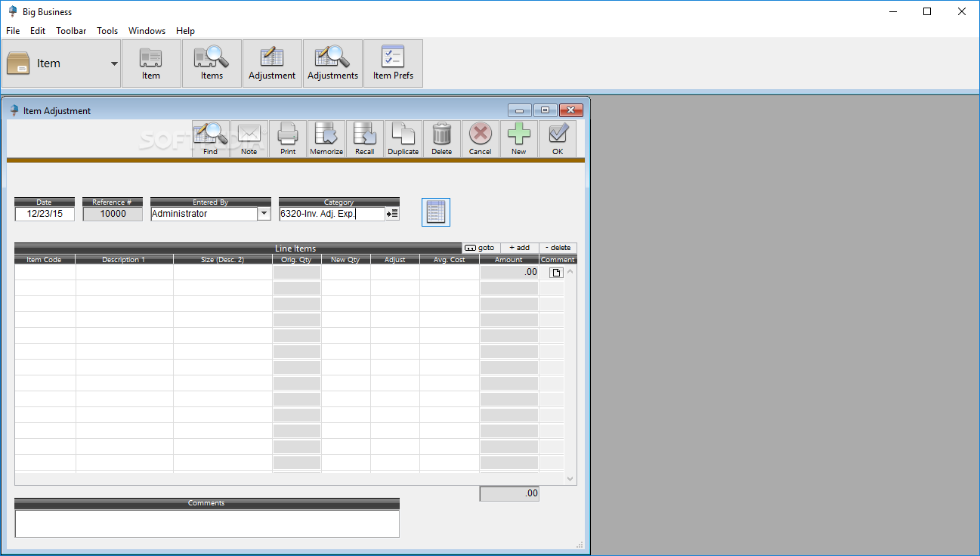Image resolution: width=980 pixels, height=556 pixels.
Task: Open the Help menu
Action: tap(186, 31)
